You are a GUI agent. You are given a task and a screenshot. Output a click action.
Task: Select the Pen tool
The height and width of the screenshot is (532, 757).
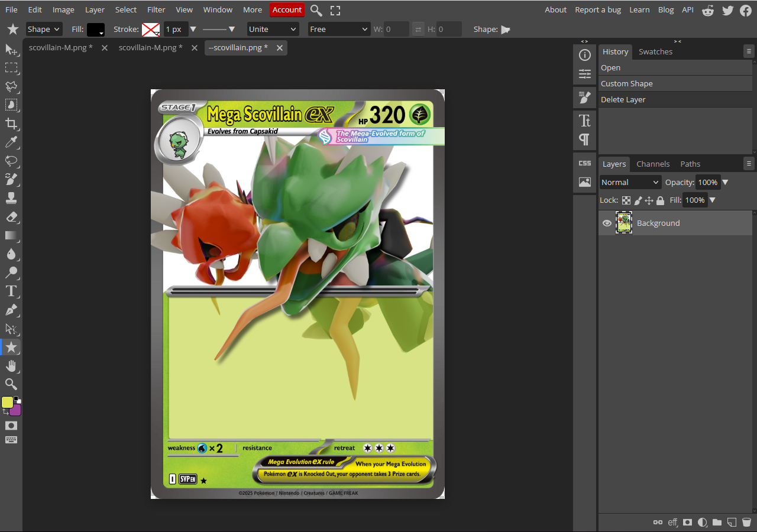pos(11,310)
